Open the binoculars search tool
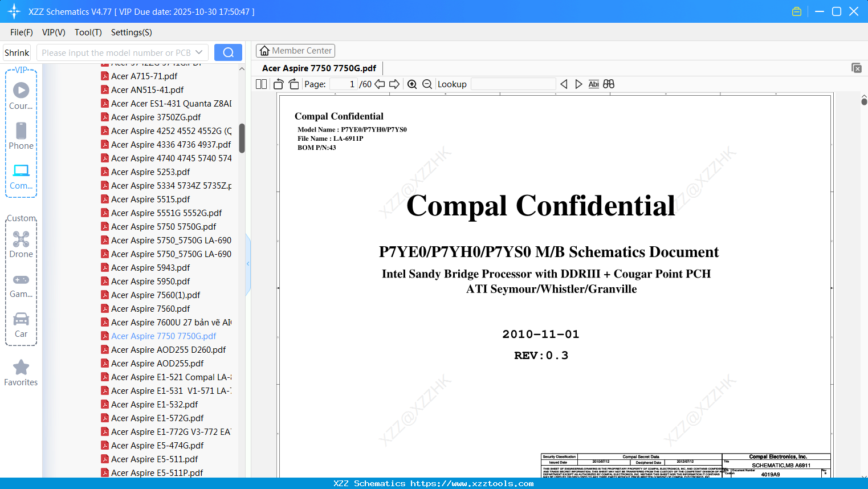This screenshot has width=868, height=489. point(609,84)
